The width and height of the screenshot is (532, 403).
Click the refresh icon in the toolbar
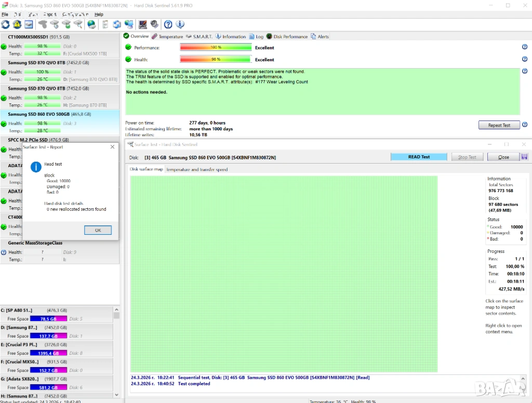pos(6,24)
